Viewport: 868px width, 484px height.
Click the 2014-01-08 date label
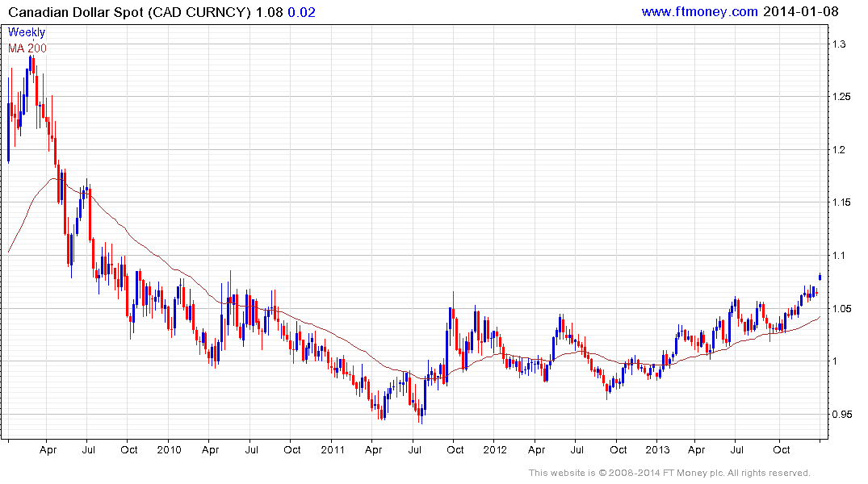point(800,11)
